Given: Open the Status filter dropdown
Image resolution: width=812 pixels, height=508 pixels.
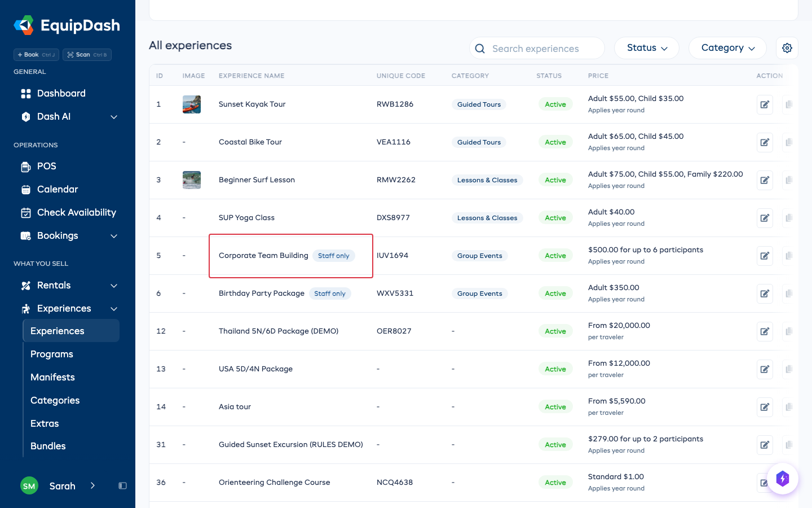Looking at the screenshot, I should pos(647,48).
